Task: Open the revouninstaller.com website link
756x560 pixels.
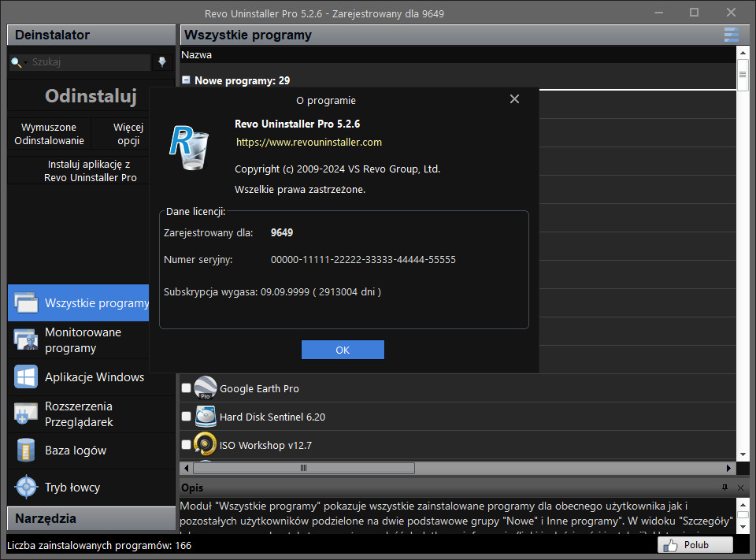Action: coord(309,143)
